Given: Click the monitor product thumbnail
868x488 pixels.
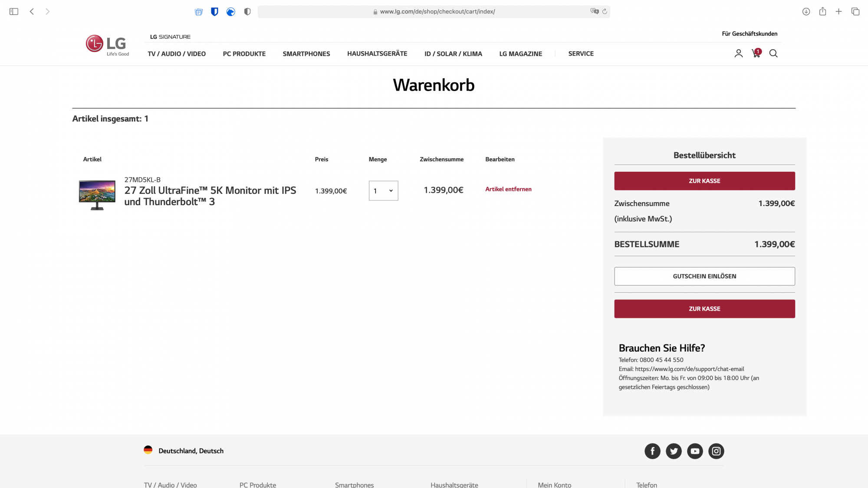Looking at the screenshot, I should (97, 195).
